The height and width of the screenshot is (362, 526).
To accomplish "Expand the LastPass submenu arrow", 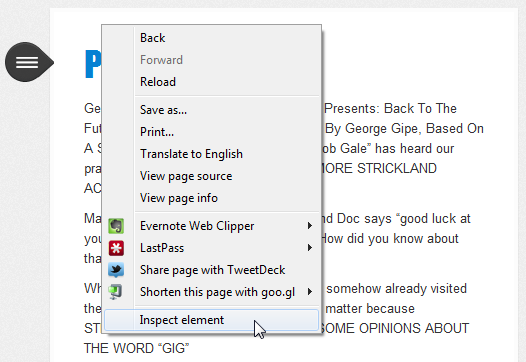I will (x=310, y=248).
